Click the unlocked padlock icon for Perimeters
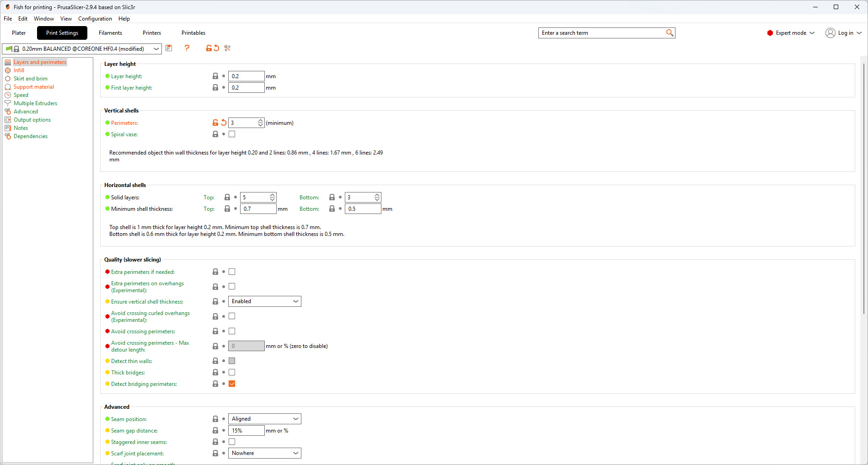This screenshot has height=465, width=868. pos(215,123)
